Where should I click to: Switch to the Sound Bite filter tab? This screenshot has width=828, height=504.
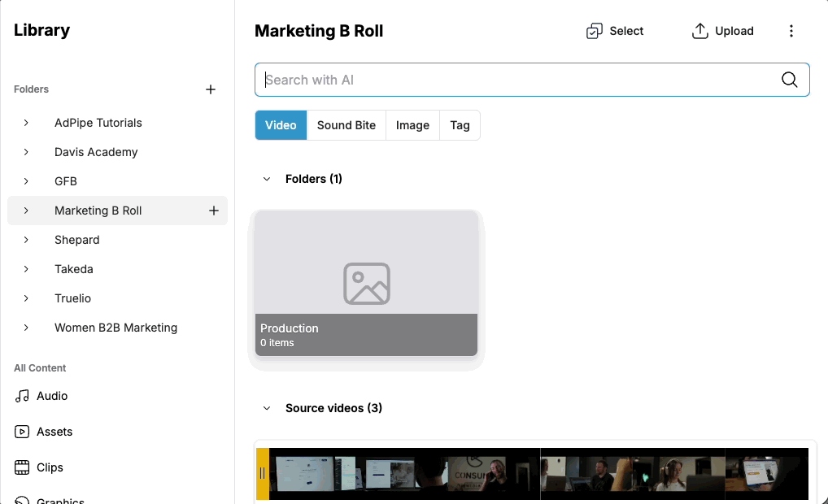click(x=346, y=125)
